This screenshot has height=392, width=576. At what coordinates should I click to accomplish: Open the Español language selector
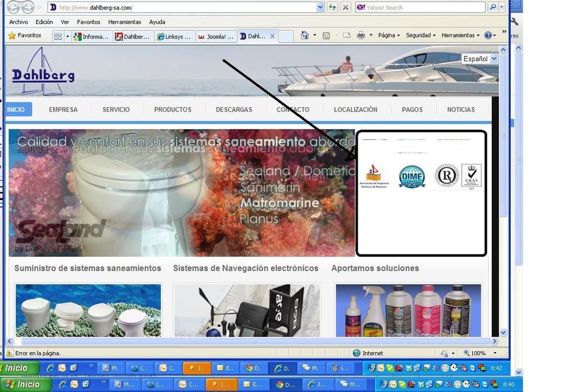pos(480,59)
